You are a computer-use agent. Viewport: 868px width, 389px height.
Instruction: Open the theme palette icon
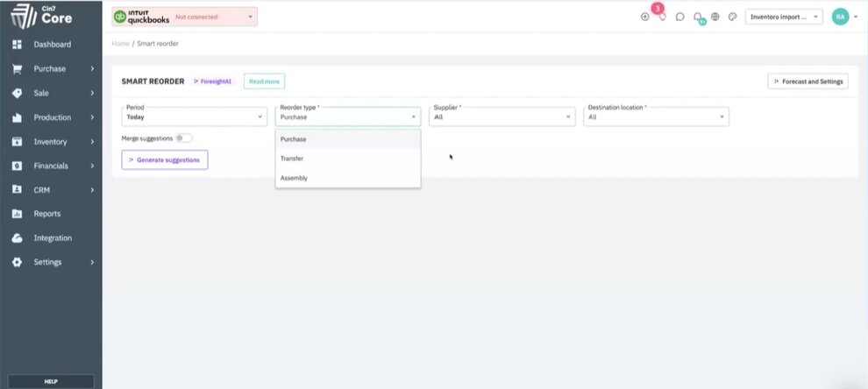[x=733, y=17]
